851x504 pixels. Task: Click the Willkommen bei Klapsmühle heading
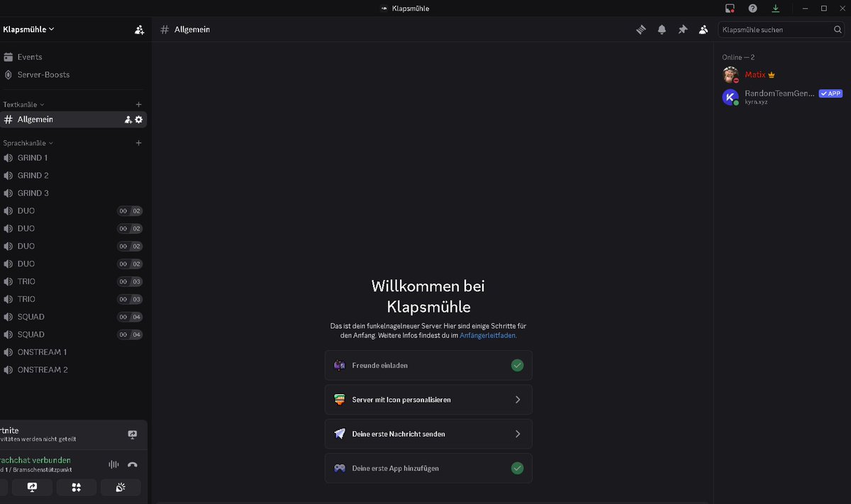click(x=428, y=296)
